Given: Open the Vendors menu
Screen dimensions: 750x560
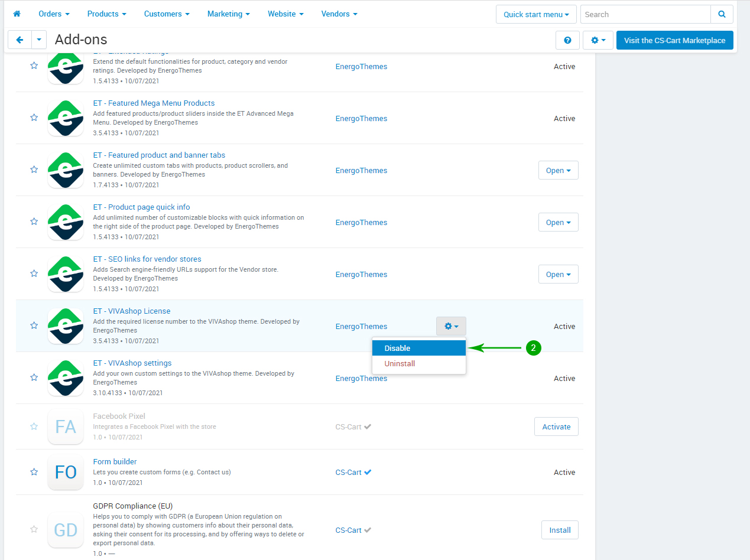Looking at the screenshot, I should tap(339, 14).
